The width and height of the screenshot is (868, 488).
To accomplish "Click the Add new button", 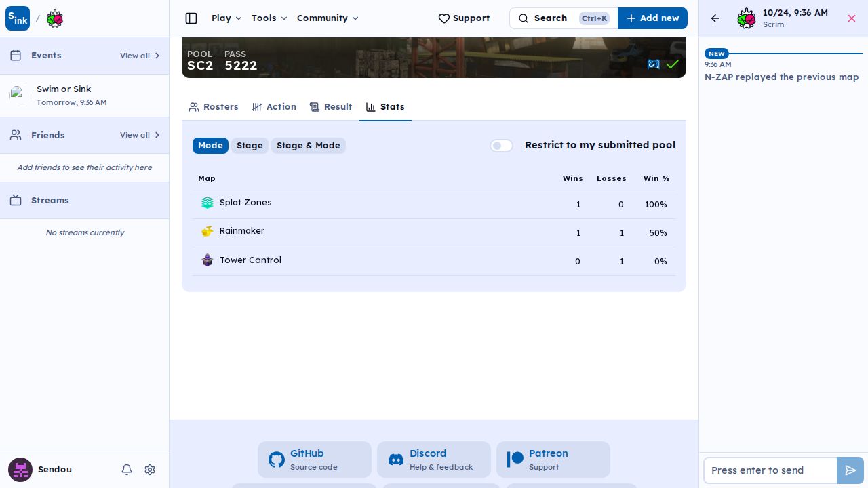I will tap(652, 18).
